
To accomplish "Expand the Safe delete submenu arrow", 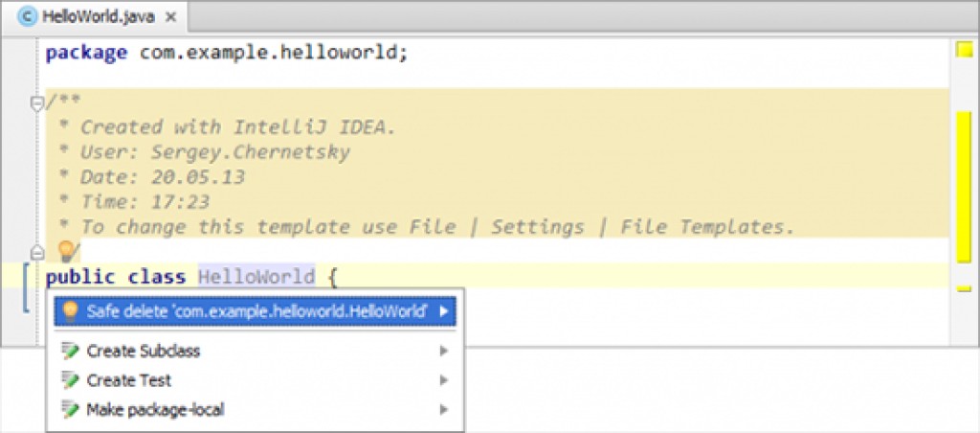I will point(444,311).
